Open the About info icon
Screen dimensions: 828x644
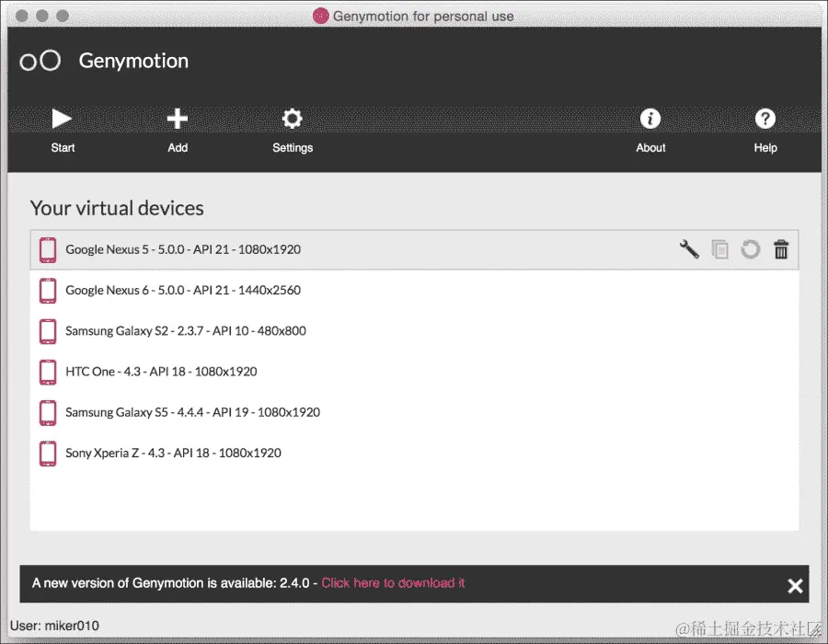click(650, 119)
